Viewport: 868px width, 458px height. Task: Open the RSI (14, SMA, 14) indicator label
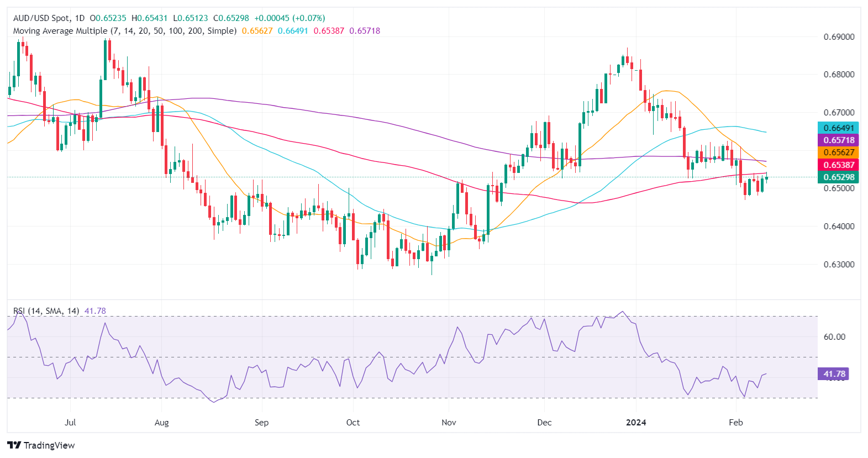(46, 311)
